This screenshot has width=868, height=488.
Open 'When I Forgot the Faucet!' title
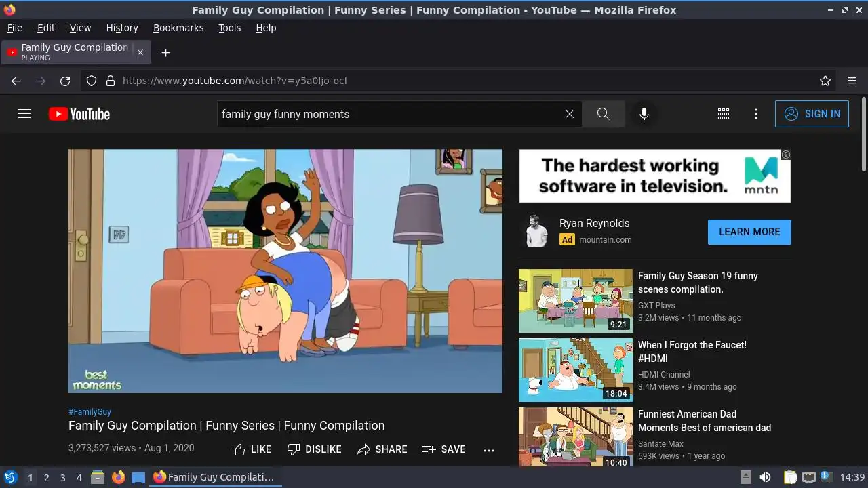692,351
